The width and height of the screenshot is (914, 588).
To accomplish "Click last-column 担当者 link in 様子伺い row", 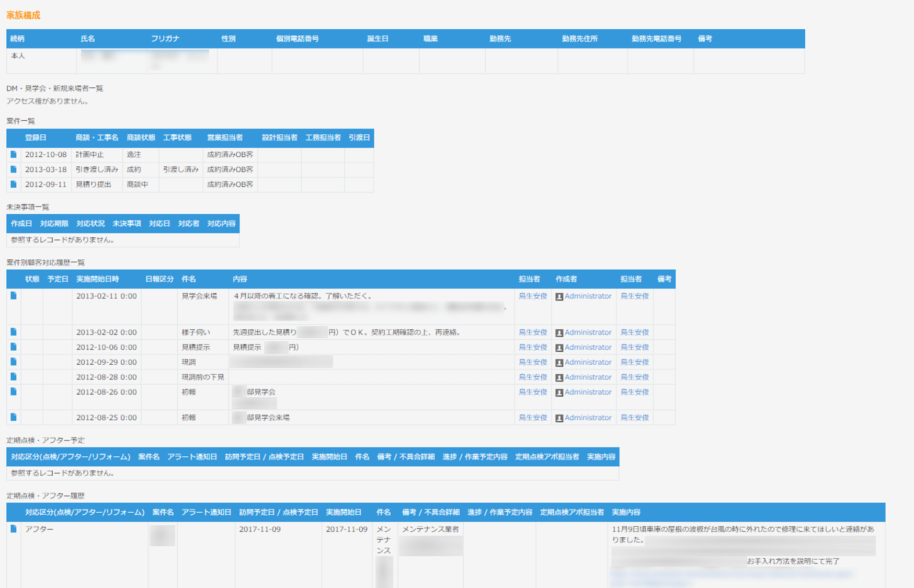I will pyautogui.click(x=634, y=332).
